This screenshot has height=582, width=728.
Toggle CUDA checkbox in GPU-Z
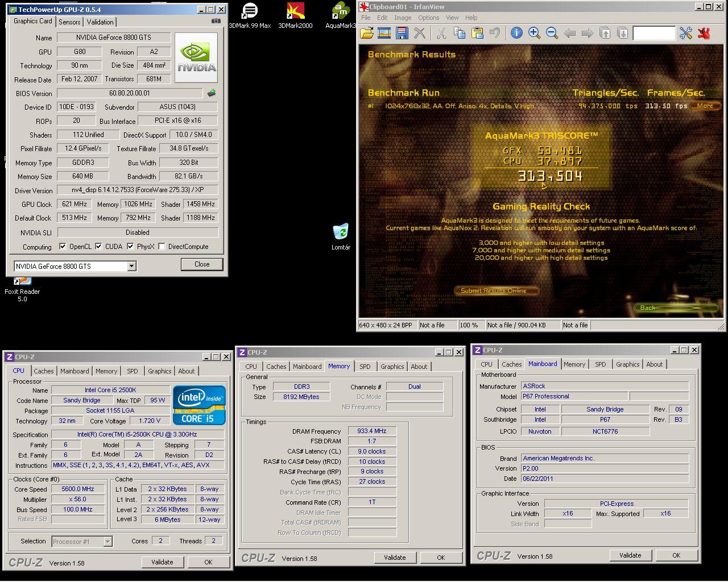[x=99, y=247]
